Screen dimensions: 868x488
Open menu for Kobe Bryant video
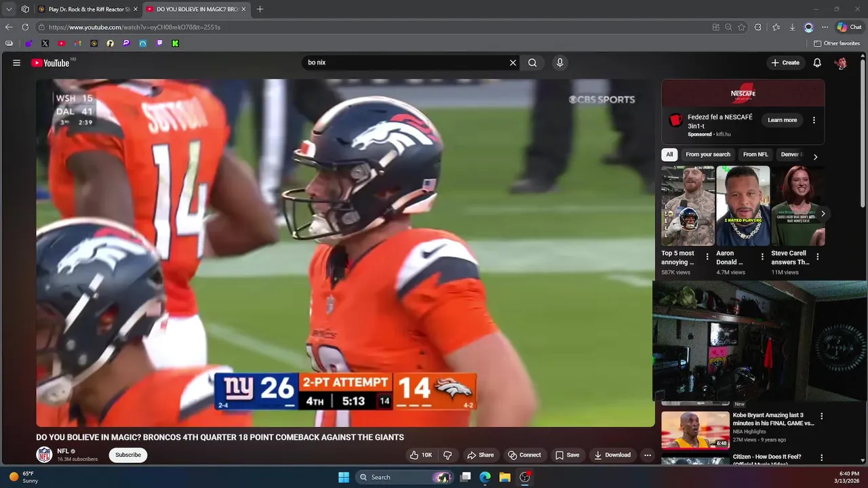(821, 416)
